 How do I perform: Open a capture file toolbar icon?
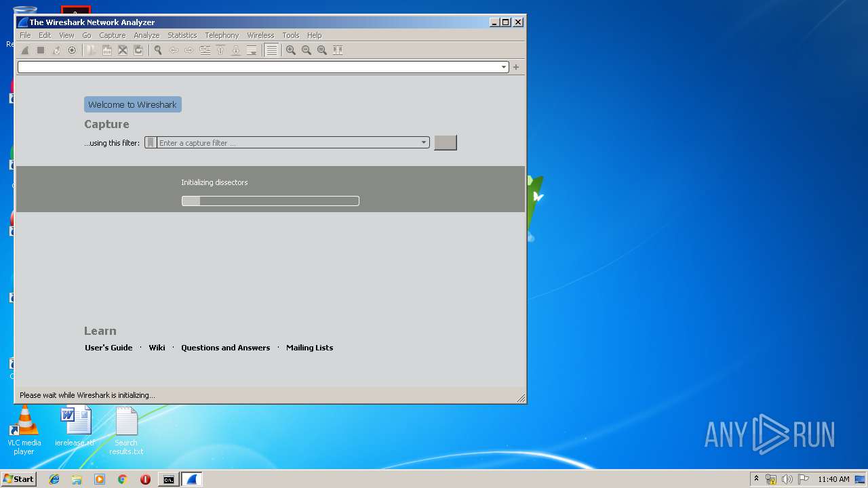92,50
